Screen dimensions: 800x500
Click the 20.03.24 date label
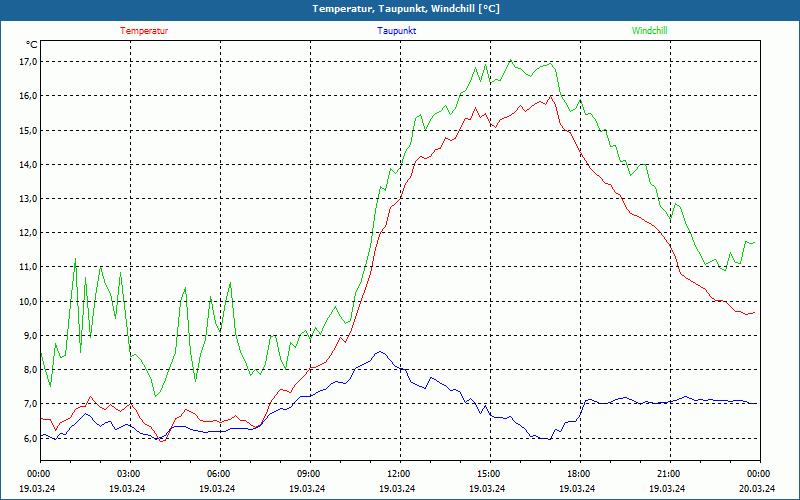point(758,489)
